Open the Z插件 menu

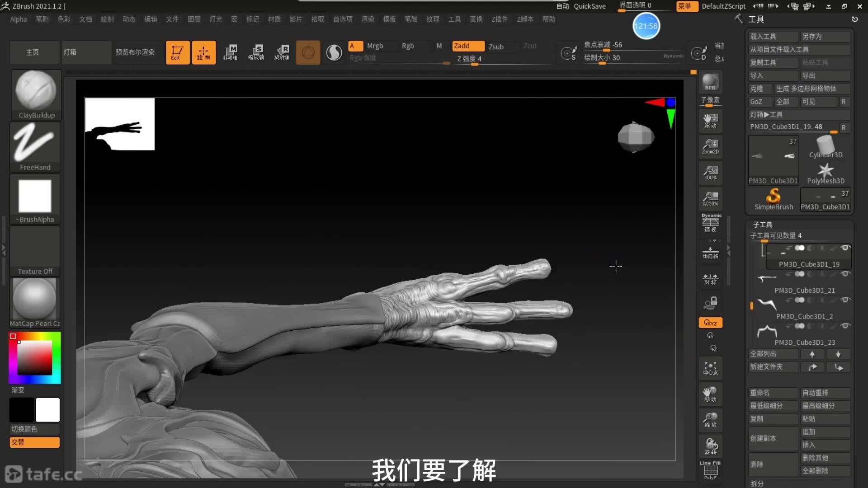point(500,19)
